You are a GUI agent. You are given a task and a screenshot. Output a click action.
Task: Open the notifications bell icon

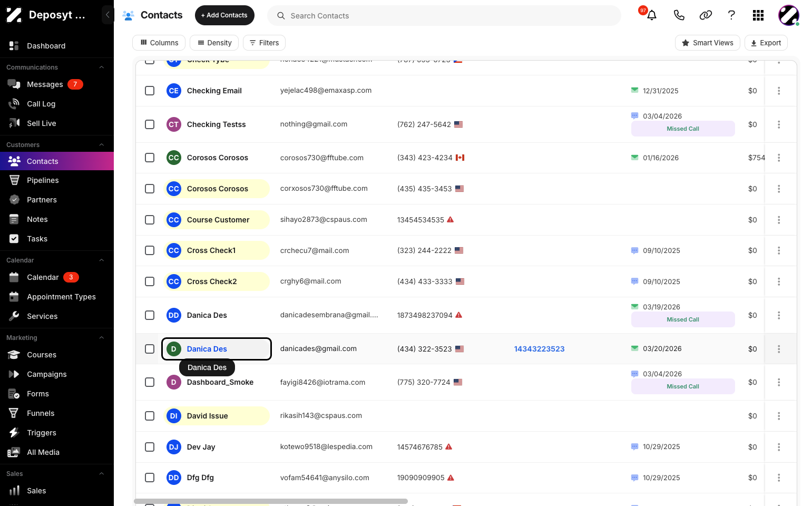[x=652, y=15]
